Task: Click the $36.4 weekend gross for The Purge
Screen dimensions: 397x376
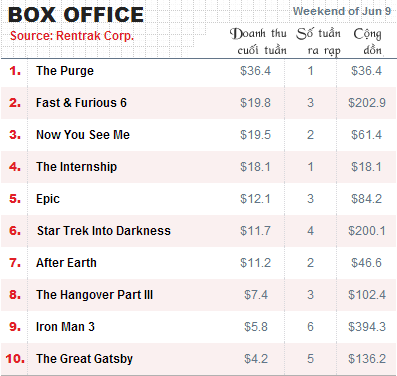Action: pos(256,71)
